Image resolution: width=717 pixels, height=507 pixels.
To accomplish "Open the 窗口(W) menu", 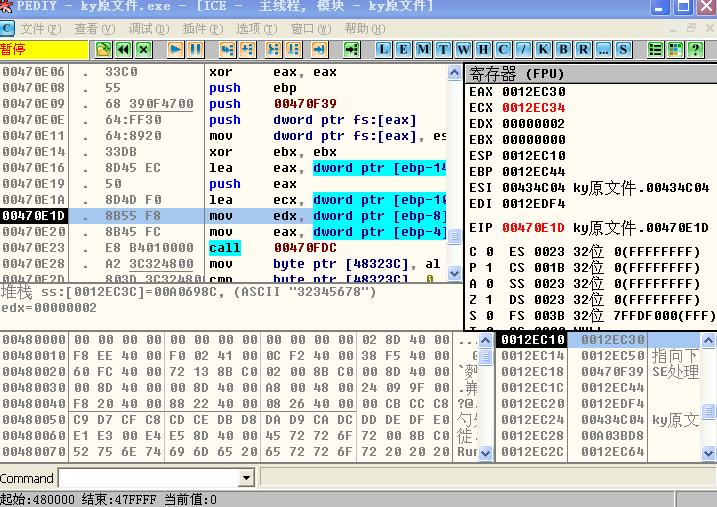I will point(311,29).
